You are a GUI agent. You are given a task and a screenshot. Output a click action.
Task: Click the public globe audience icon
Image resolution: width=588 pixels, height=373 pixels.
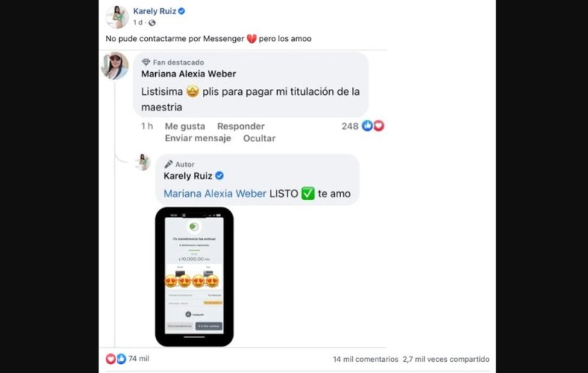click(152, 23)
